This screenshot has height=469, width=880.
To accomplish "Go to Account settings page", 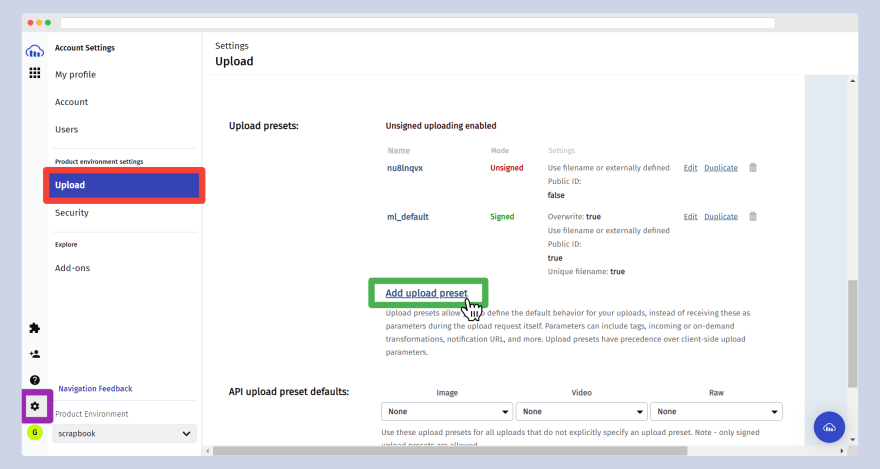I will (x=71, y=102).
